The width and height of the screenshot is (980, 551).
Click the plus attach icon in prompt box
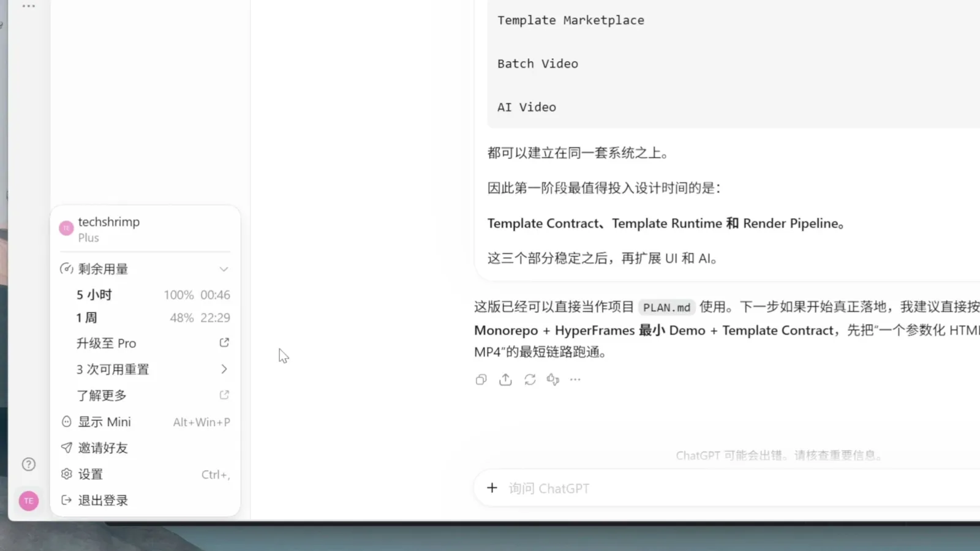point(492,488)
